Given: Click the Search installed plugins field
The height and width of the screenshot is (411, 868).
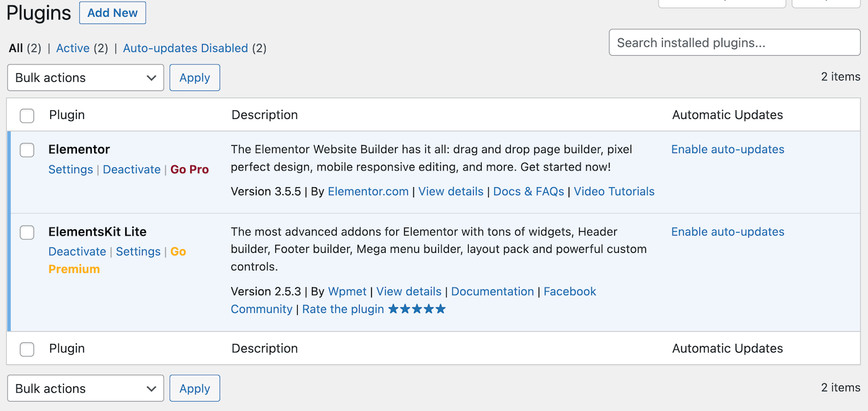Looking at the screenshot, I should click(x=734, y=43).
